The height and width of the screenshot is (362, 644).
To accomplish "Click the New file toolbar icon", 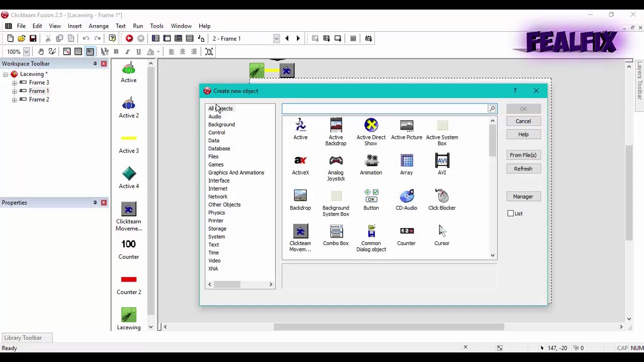I will coord(10,38).
